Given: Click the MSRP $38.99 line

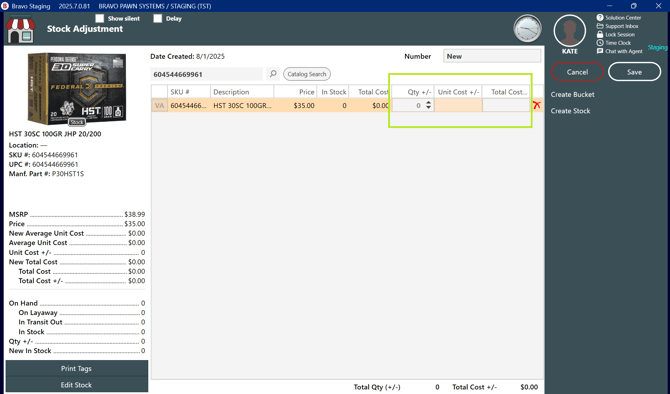Looking at the screenshot, I should pyautogui.click(x=77, y=214).
